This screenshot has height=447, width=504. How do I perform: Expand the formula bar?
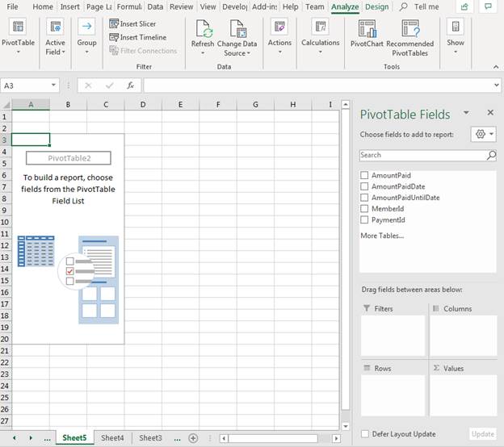[497, 85]
